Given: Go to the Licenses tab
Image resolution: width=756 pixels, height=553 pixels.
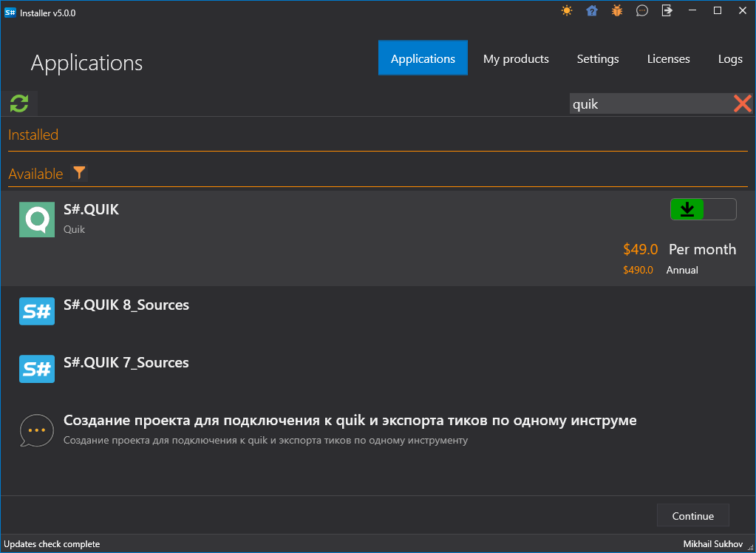Looking at the screenshot, I should [x=668, y=59].
